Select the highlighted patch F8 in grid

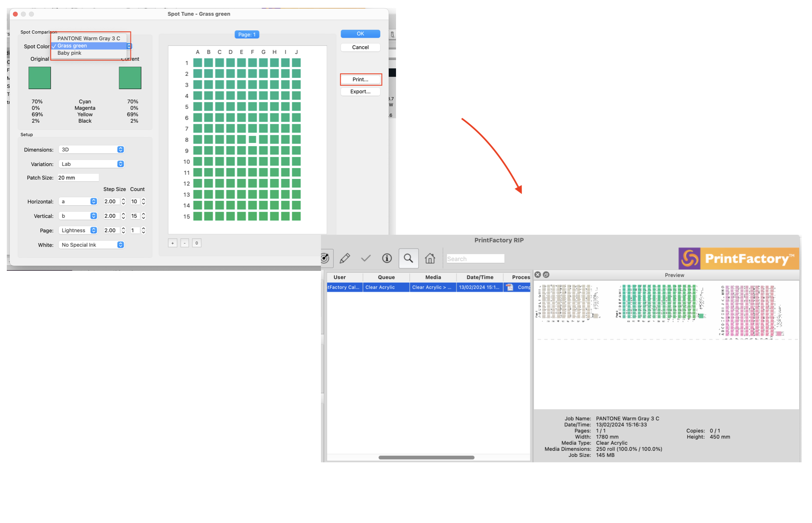point(252,139)
